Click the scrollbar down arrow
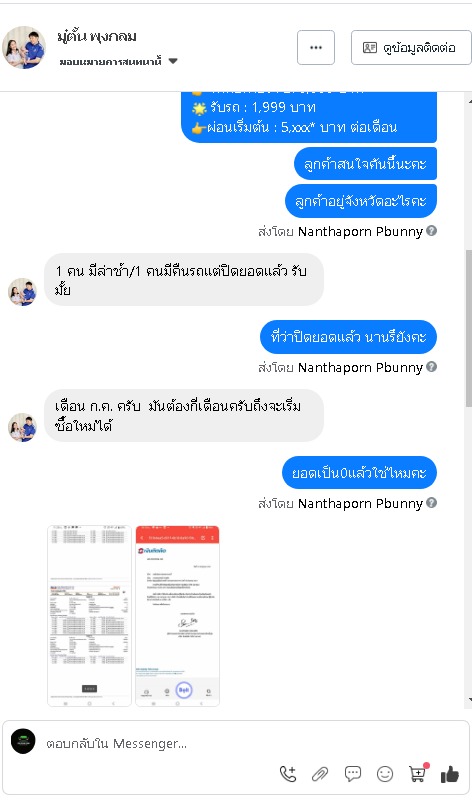Screen dimensions: 472x800 (x=469, y=700)
